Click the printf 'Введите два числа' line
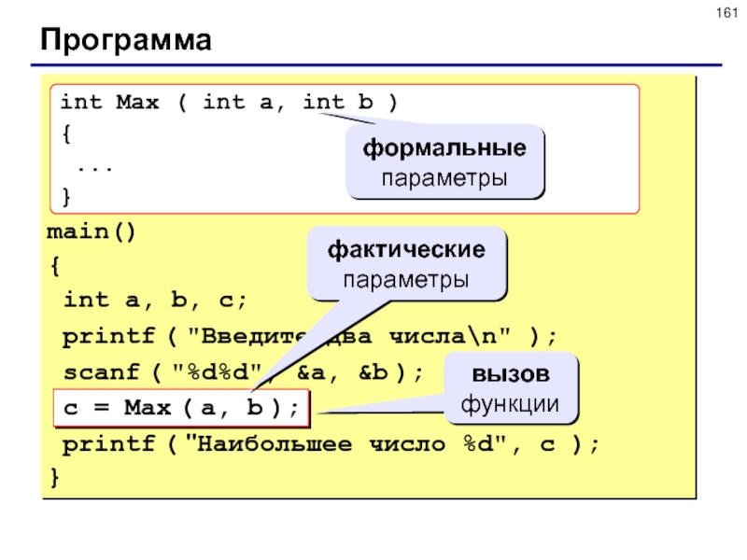747x560 pixels. 310,337
